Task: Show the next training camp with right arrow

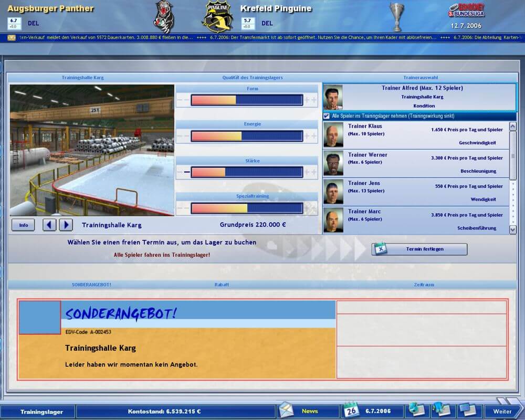Action: coord(66,225)
